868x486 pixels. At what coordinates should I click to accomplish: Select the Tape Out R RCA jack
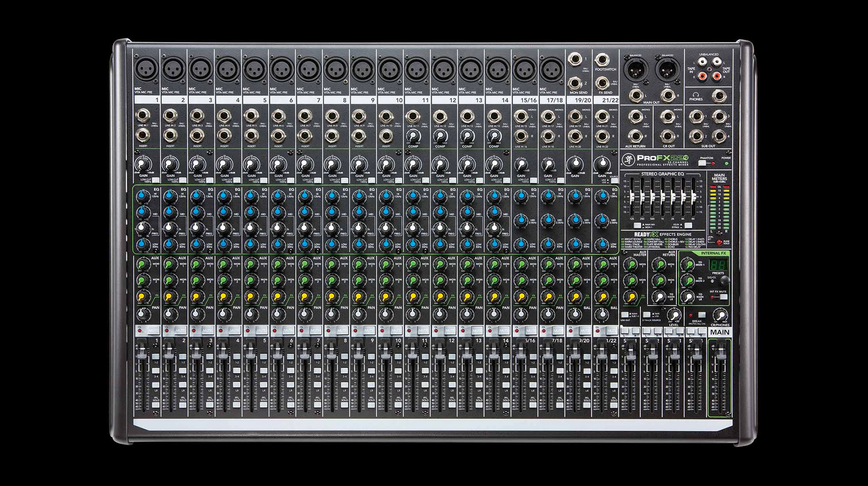click(x=717, y=76)
